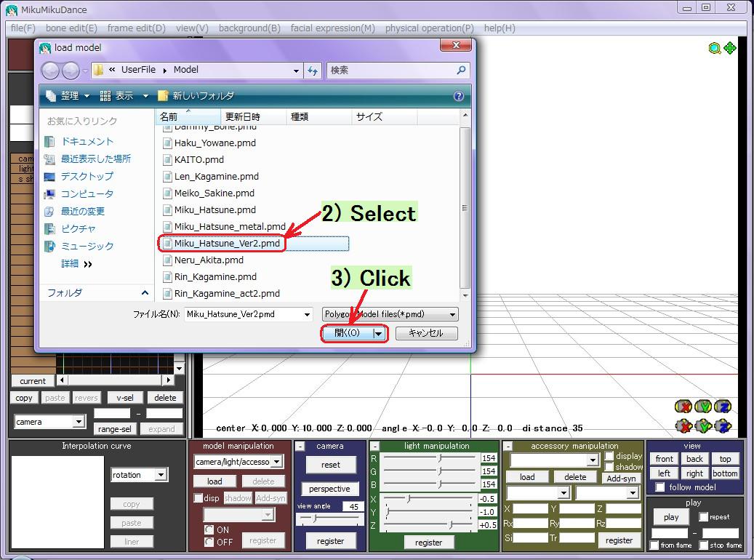The height and width of the screenshot is (560, 754).
Task: Select Rin_Kagamine.pmd in file list
Action: coord(215,277)
